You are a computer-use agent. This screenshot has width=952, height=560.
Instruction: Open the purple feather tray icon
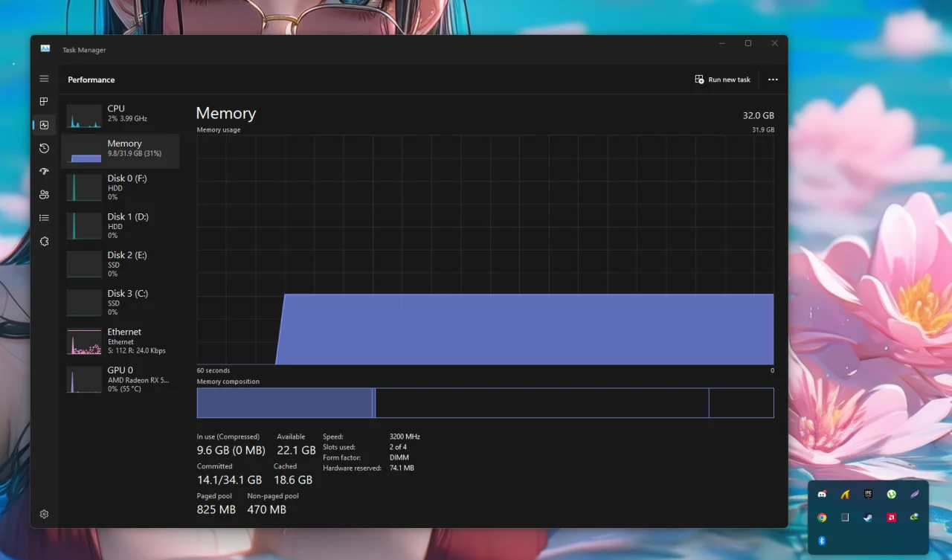[915, 495]
